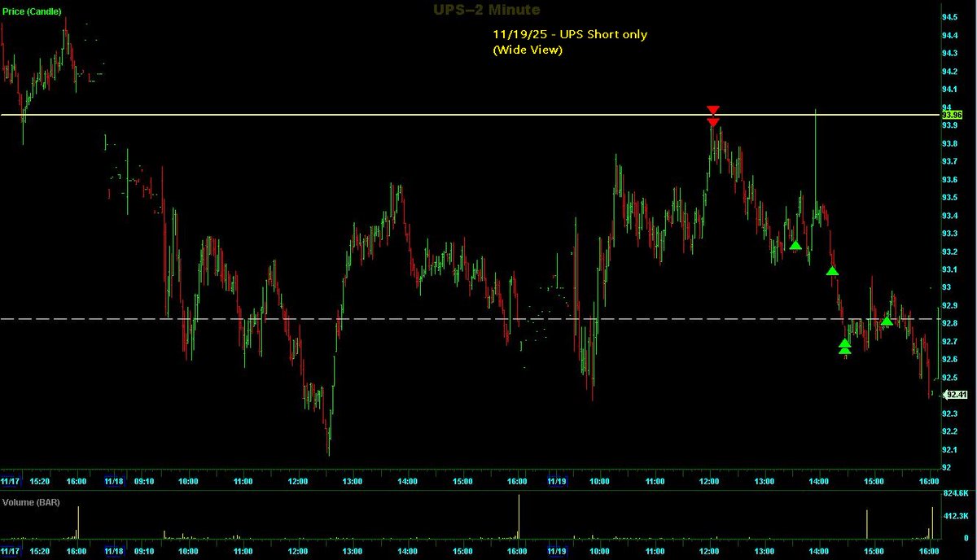The height and width of the screenshot is (560, 977).
Task: Select the green triangle marker near 93.1
Action: 832,271
